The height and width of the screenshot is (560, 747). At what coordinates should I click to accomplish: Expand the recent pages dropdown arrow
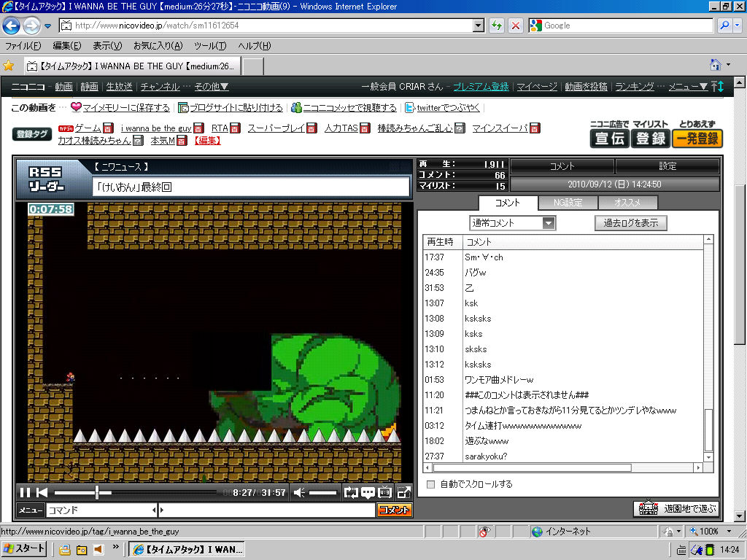[x=47, y=26]
